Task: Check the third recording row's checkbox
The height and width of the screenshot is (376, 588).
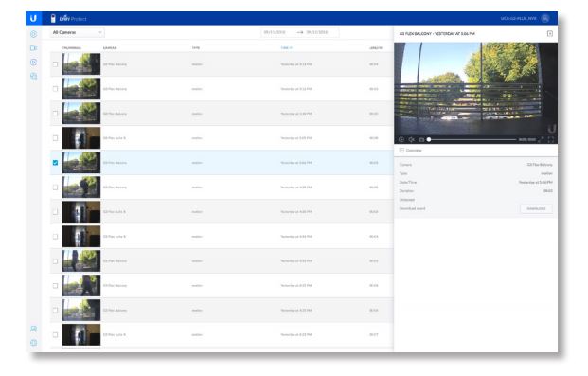Action: point(55,114)
